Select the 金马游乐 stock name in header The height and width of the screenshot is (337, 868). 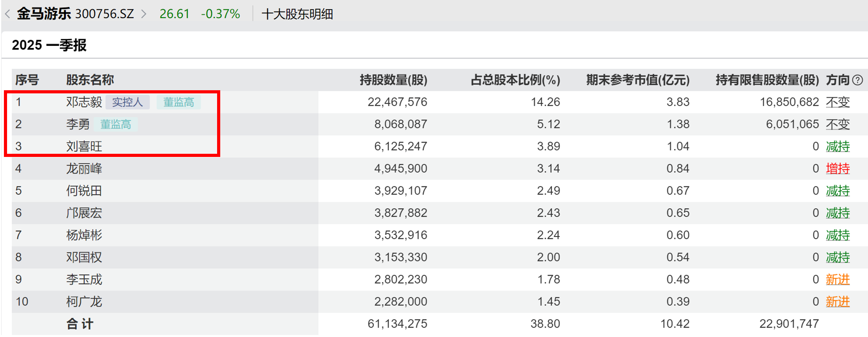click(x=43, y=14)
